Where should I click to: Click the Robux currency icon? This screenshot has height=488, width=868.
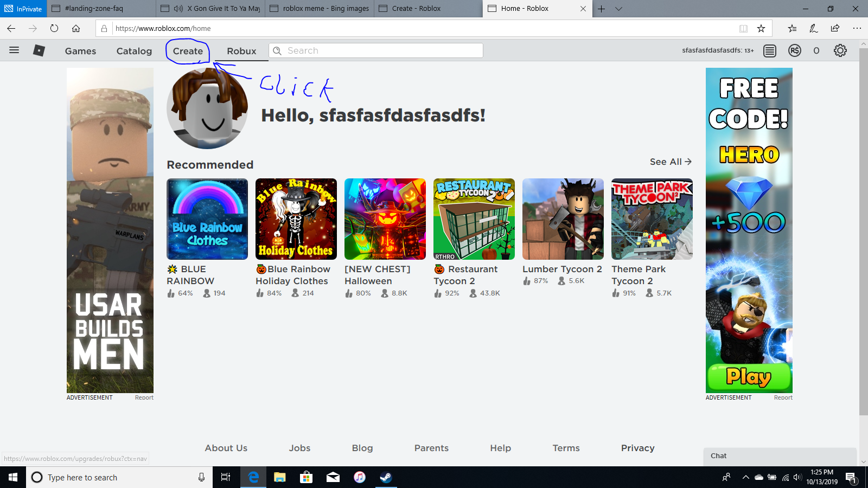coord(795,50)
